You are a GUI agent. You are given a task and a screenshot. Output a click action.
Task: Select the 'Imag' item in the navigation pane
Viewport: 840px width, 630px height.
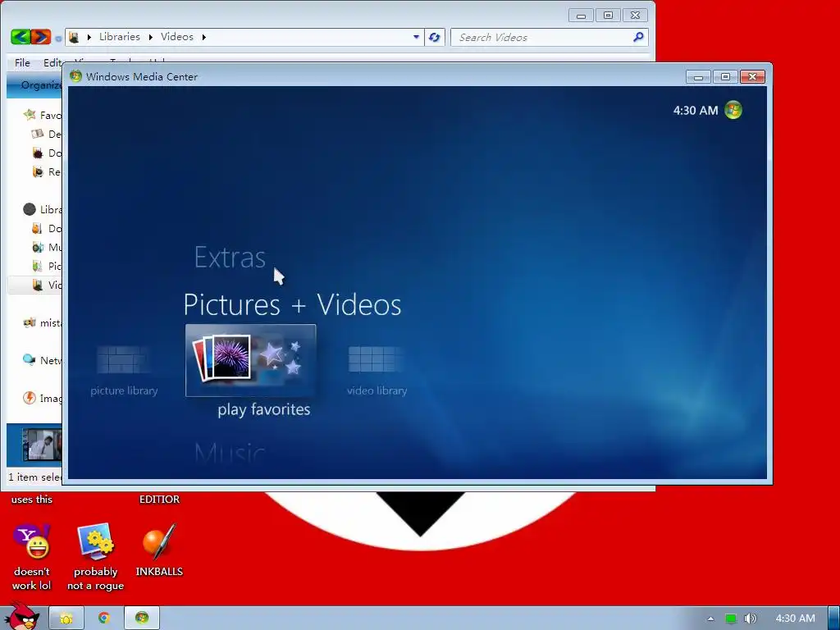point(43,398)
